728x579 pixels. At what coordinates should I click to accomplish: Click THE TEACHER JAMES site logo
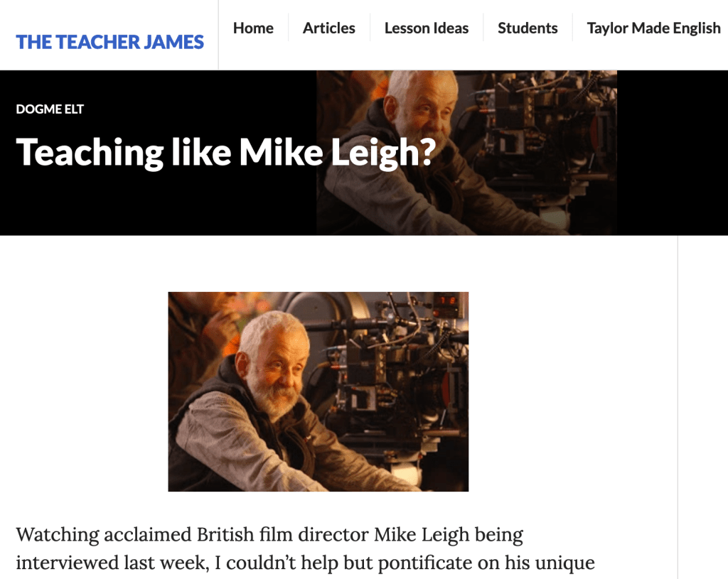click(x=110, y=42)
